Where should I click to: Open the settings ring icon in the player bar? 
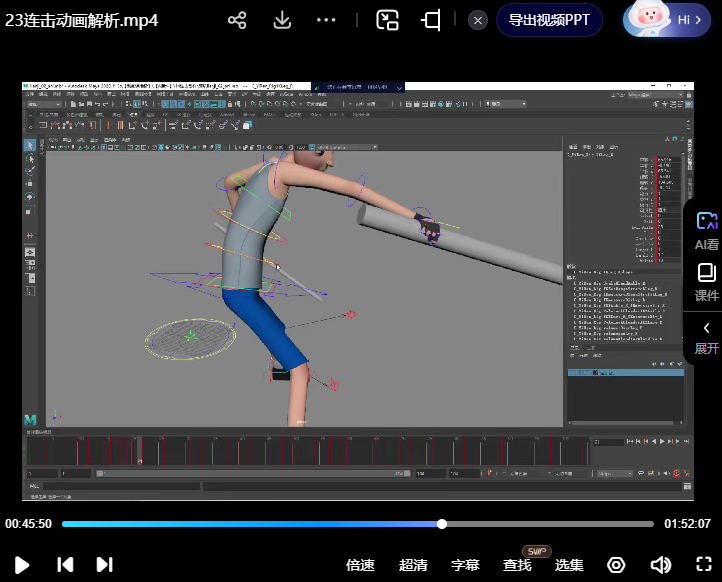(x=616, y=565)
